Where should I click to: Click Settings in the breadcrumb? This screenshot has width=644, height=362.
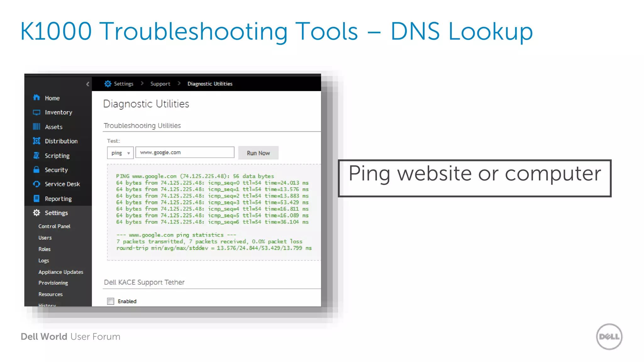click(124, 84)
